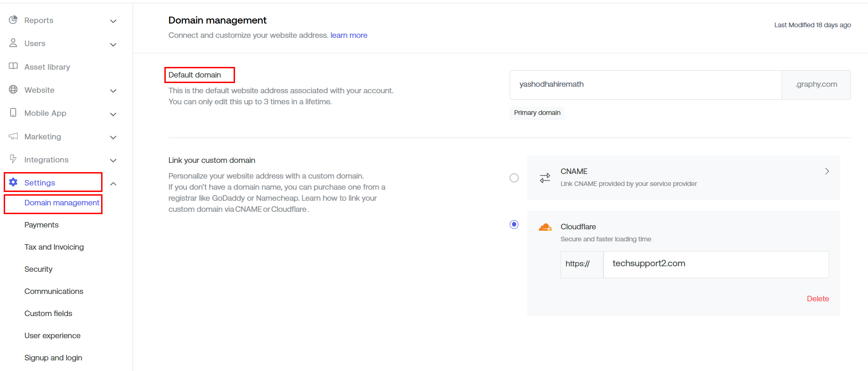This screenshot has width=868, height=371.
Task: Click the Website globe icon
Action: 13,90
